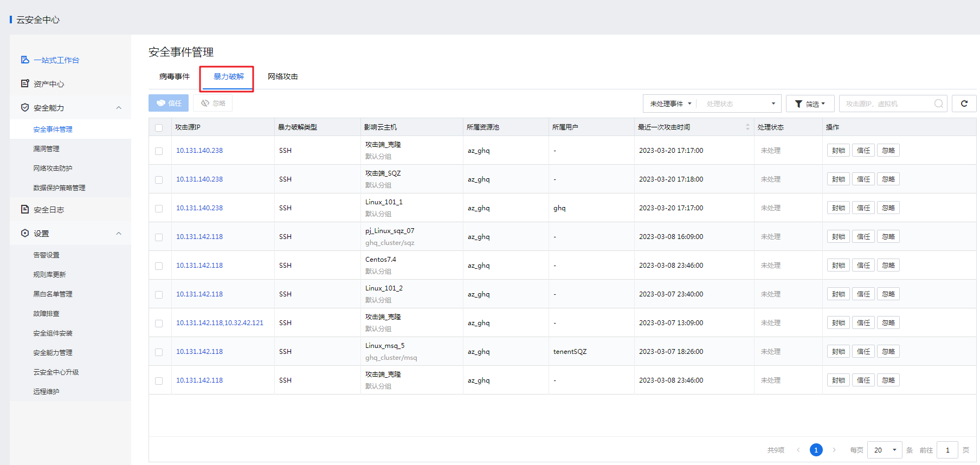Viewport: 980px width, 465px height.
Task: Open the 未处理事件 dropdown
Action: click(x=670, y=104)
